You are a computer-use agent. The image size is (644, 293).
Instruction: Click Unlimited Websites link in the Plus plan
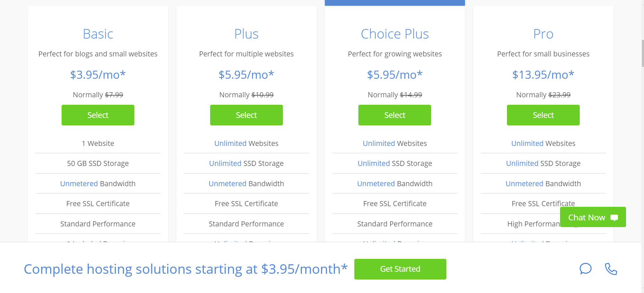point(230,143)
